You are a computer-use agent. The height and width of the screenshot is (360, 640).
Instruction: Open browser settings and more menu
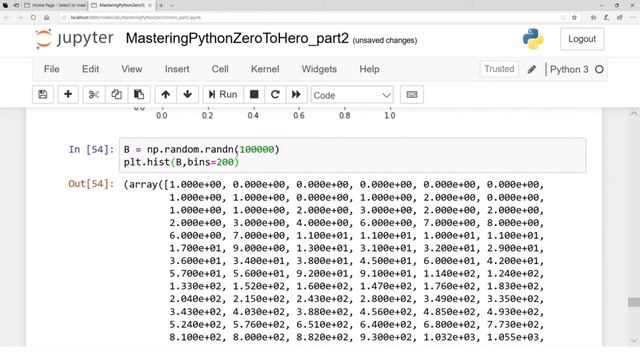[633, 18]
